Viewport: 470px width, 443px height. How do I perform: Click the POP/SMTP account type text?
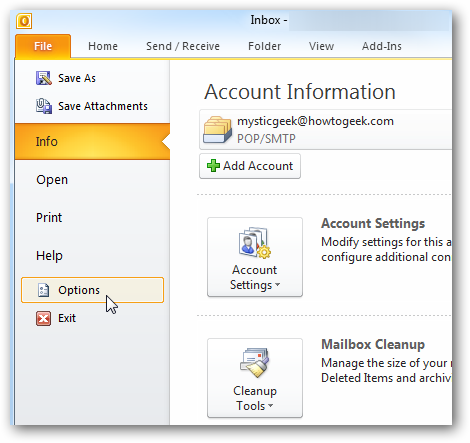(266, 139)
